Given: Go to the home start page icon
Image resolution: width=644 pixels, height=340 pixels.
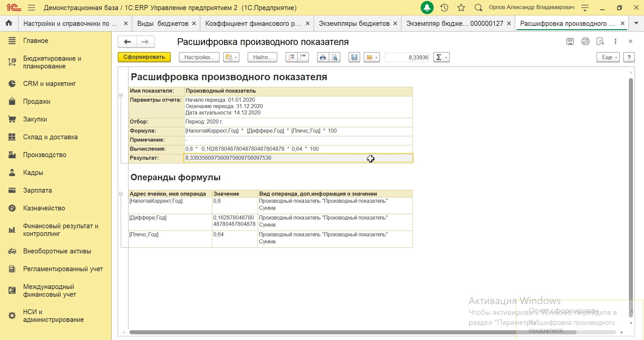Looking at the screenshot, I should 9,23.
